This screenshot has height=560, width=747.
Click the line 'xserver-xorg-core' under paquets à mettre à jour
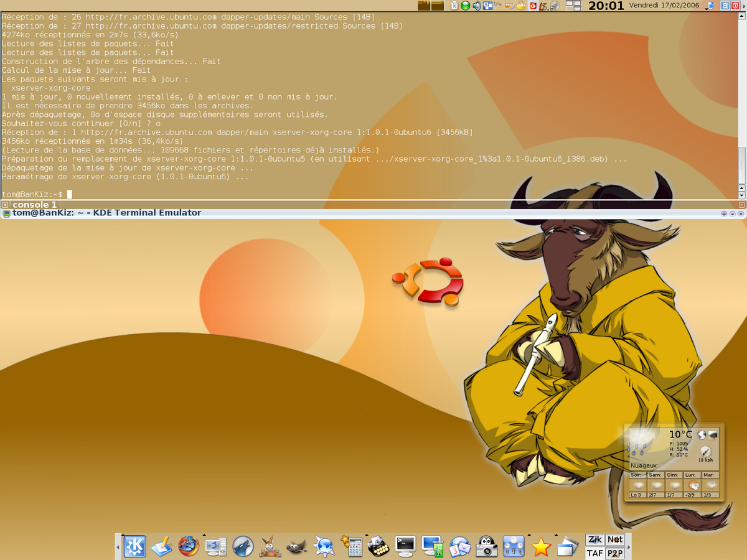click(51, 88)
